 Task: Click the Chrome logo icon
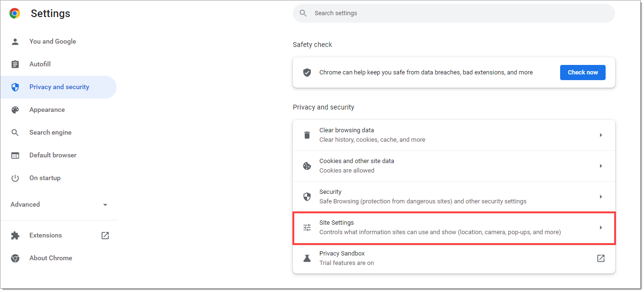(x=15, y=13)
